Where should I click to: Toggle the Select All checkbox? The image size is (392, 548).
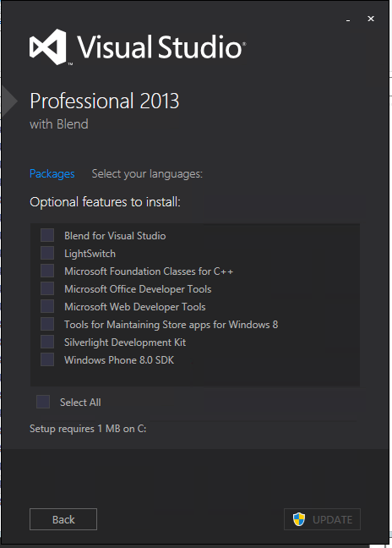[43, 402]
